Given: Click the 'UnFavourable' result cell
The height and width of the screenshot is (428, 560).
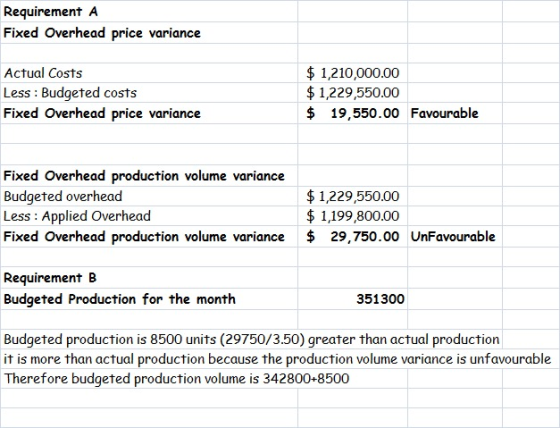Looking at the screenshot, I should [x=455, y=237].
